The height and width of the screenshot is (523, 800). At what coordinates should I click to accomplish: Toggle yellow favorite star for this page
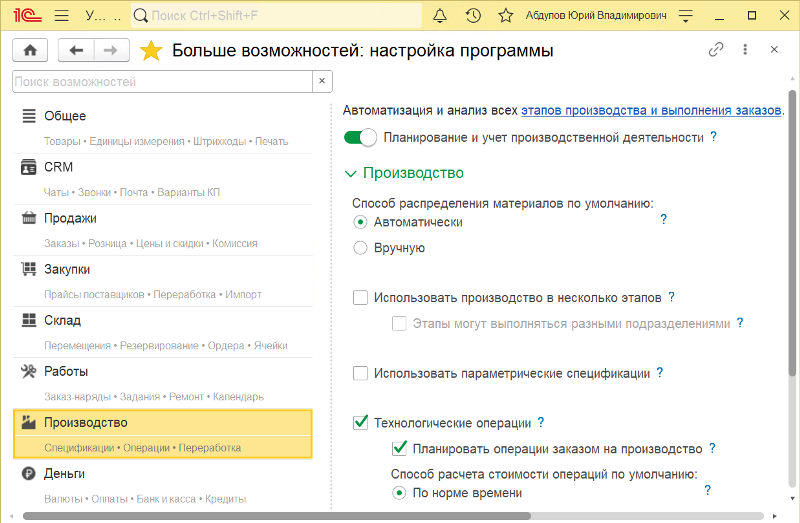151,51
